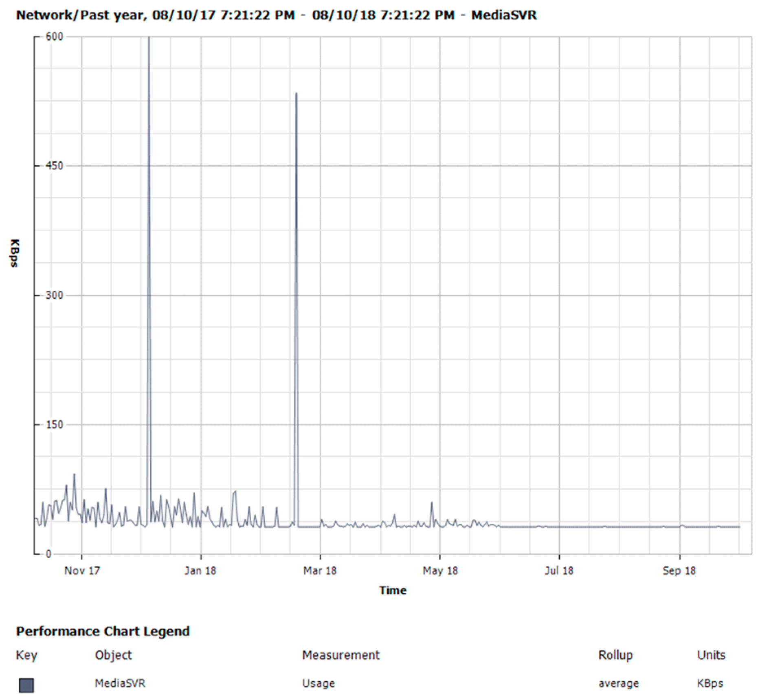The height and width of the screenshot is (700, 760).
Task: Click the Units column header
Action: pyautogui.click(x=711, y=655)
